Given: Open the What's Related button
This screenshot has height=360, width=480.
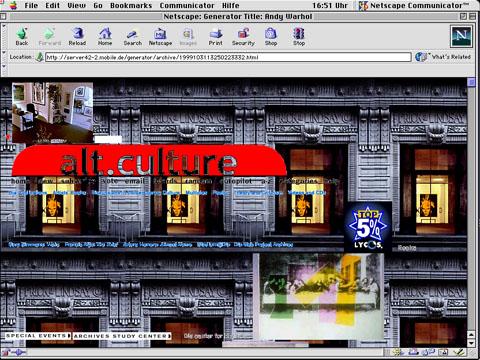Looking at the screenshot, I should [x=443, y=57].
